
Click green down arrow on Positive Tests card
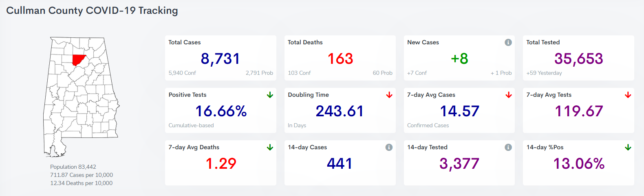270,95
